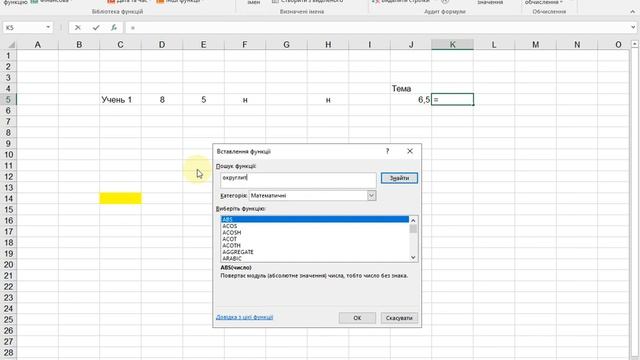Focus the function search box with 'округлип'

[x=298, y=180]
